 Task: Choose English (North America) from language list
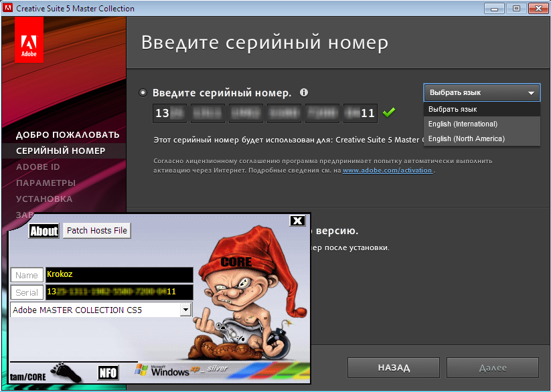tap(466, 138)
